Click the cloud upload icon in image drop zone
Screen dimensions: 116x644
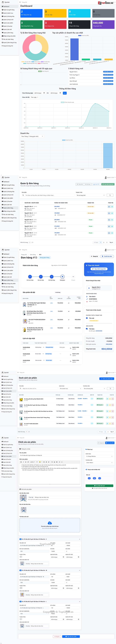point(50,523)
